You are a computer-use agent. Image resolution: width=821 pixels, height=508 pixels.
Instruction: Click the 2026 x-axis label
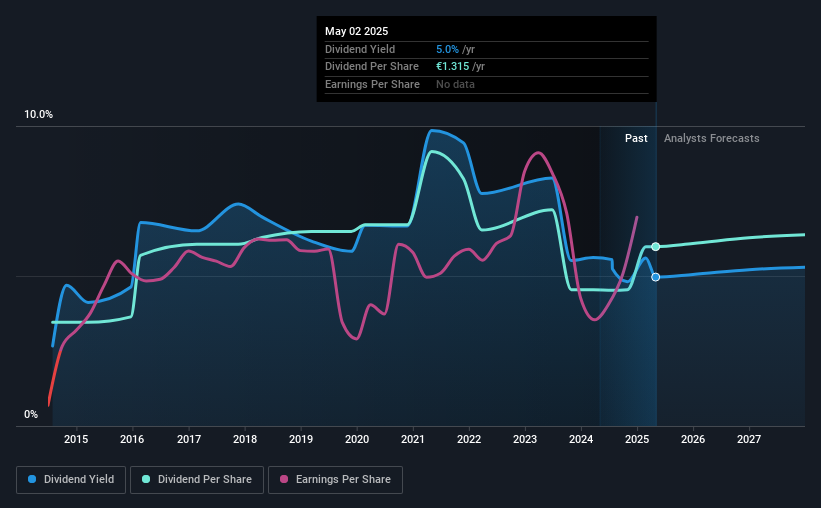pyautogui.click(x=693, y=439)
